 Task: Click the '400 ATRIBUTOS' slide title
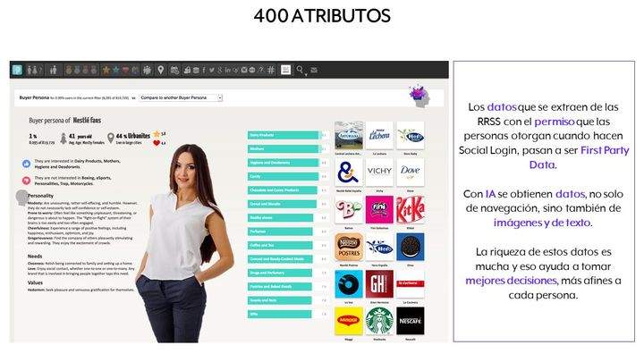(x=322, y=16)
